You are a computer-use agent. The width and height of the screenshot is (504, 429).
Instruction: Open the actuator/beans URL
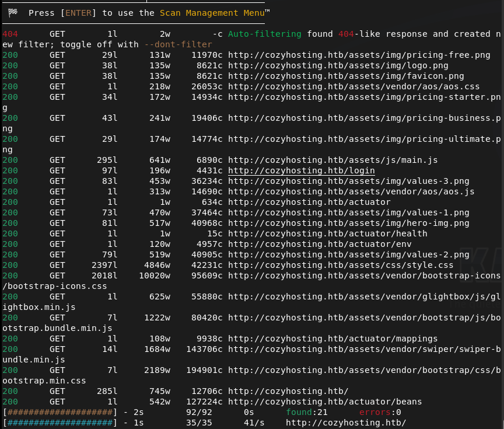pos(324,402)
